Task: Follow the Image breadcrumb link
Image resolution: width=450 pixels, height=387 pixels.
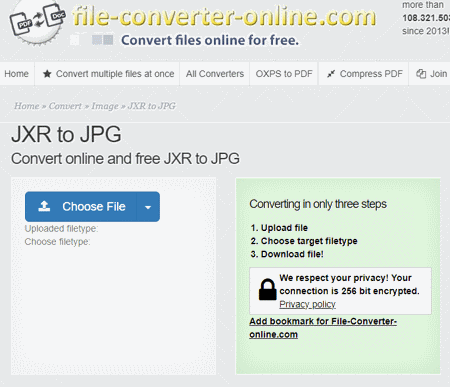Action: coord(105,106)
